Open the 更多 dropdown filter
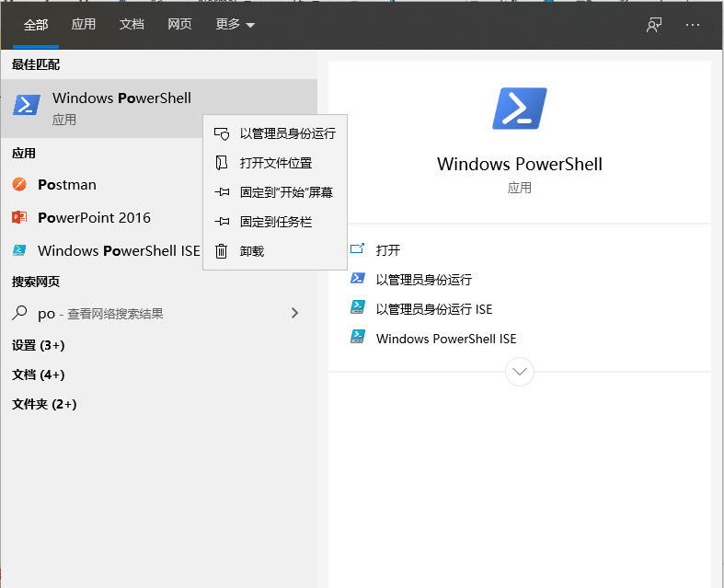The height and width of the screenshot is (588, 724). coord(235,25)
